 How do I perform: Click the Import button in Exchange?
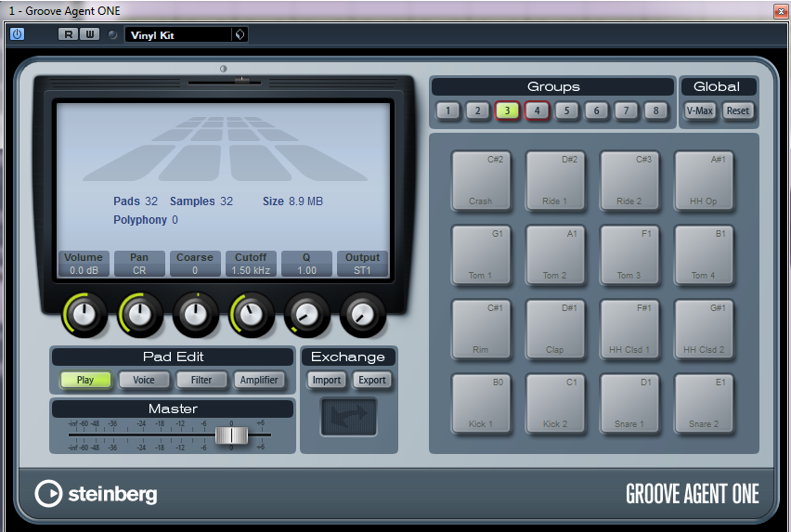pyautogui.click(x=327, y=380)
